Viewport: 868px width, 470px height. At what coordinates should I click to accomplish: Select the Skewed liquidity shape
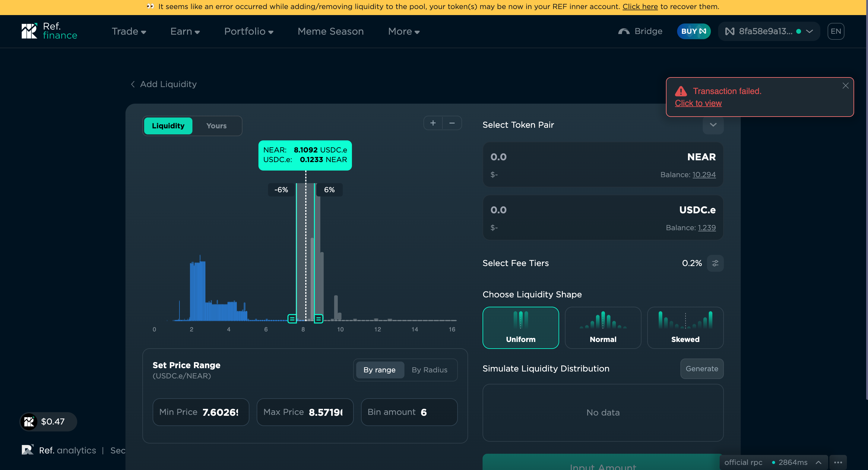(x=685, y=327)
